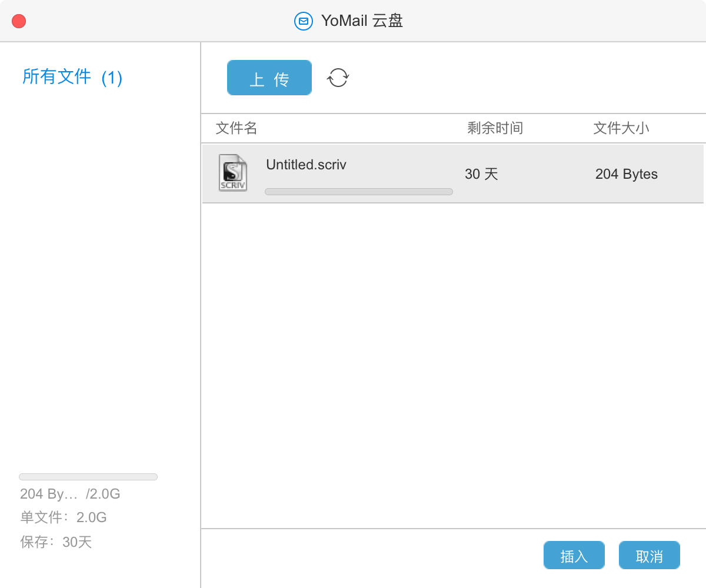Click the SCRIV file type icon

click(233, 173)
